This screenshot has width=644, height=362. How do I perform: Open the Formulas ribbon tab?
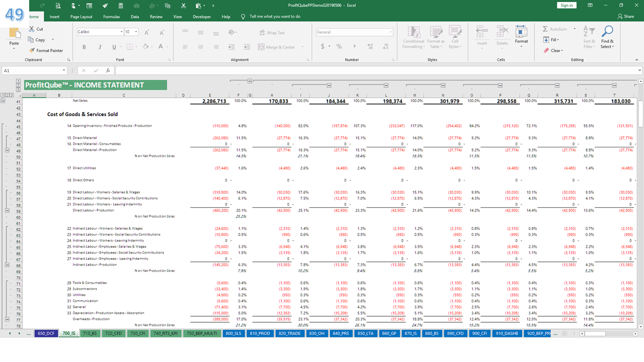(111, 17)
